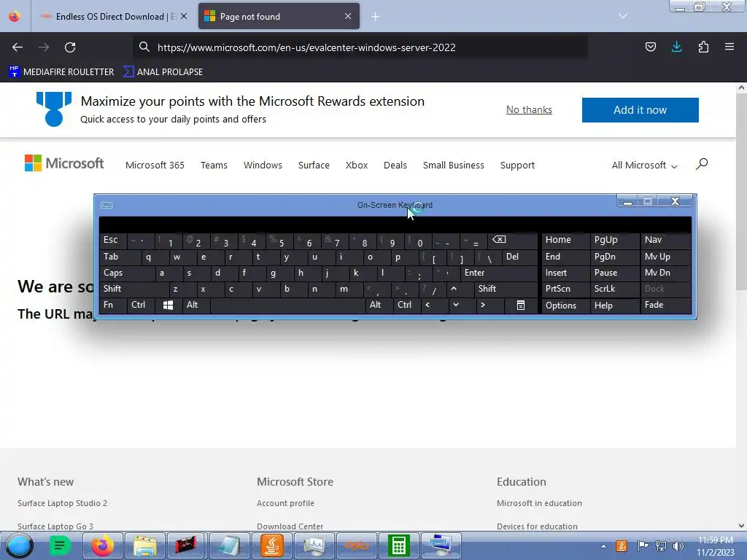This screenshot has height=560, width=747.
Task: Open the Java icon on the taskbar
Action: [272, 545]
